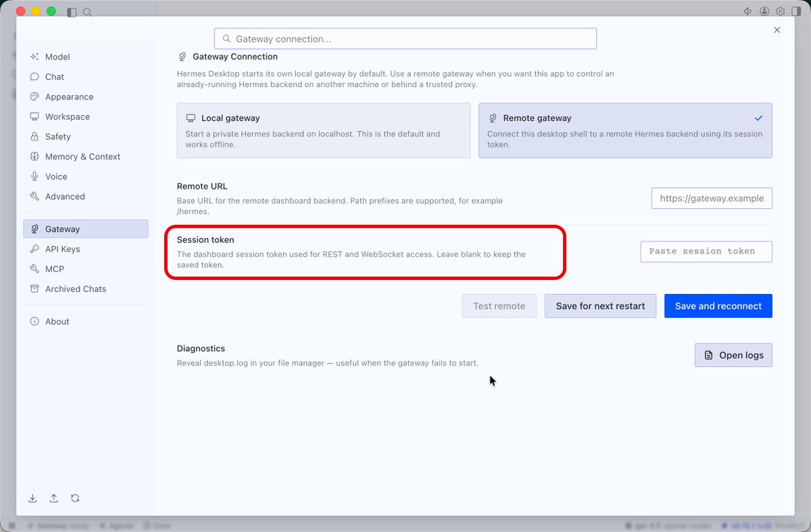Select the Local gateway option card
This screenshot has width=811, height=532.
[x=324, y=130]
